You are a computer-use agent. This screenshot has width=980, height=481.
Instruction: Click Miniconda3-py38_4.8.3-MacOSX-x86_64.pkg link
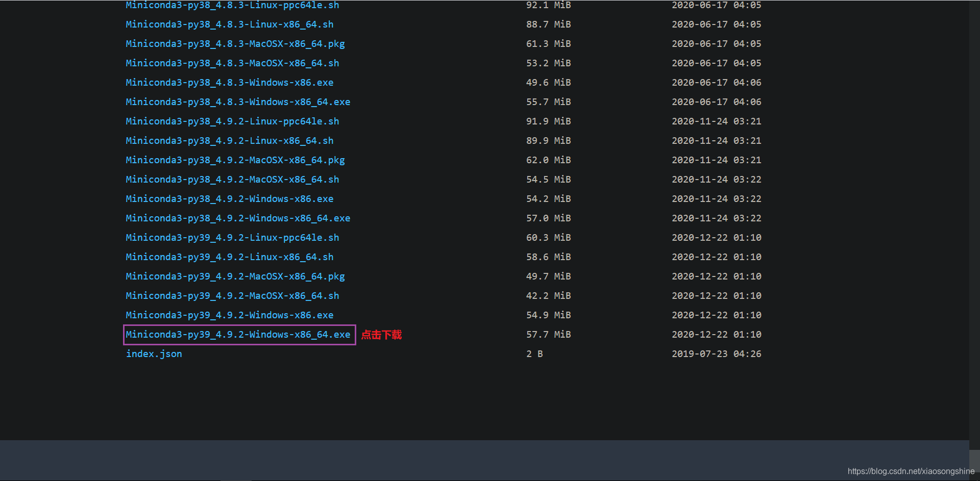235,44
